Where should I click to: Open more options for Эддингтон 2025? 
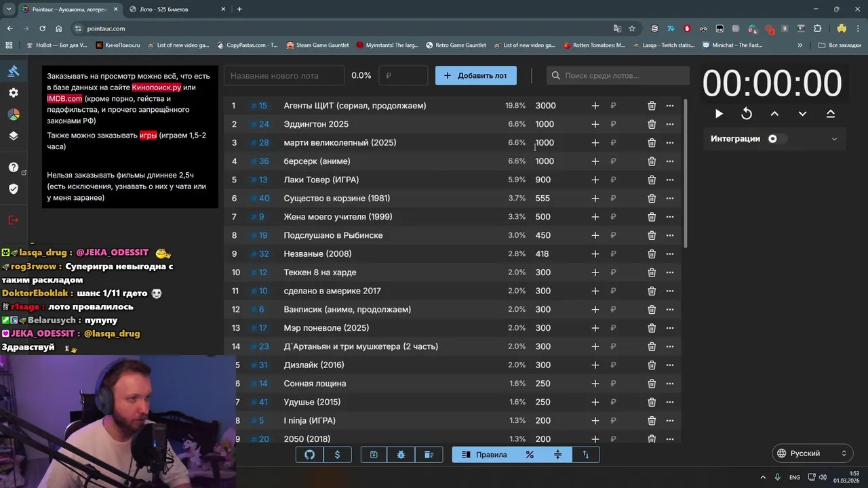(x=670, y=124)
